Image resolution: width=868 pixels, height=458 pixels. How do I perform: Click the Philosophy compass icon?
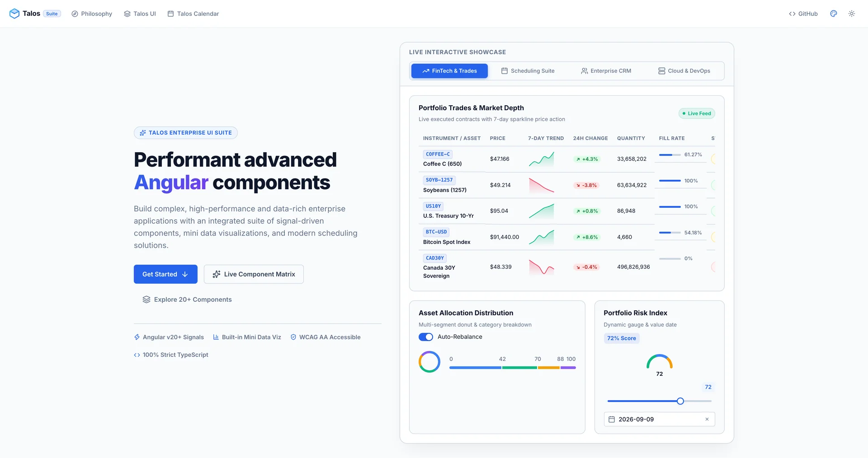click(x=75, y=14)
